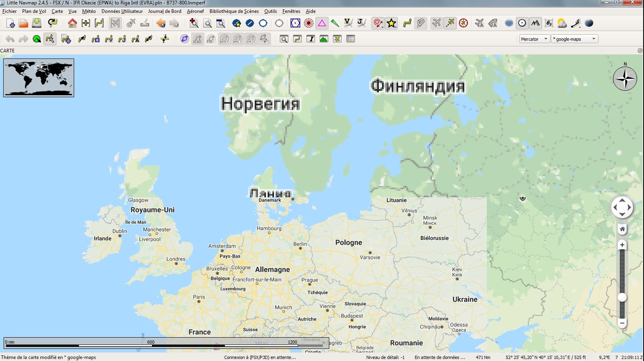Click the new flight plan icon
Image resolution: width=644 pixels, height=361 pixels.
10,23
